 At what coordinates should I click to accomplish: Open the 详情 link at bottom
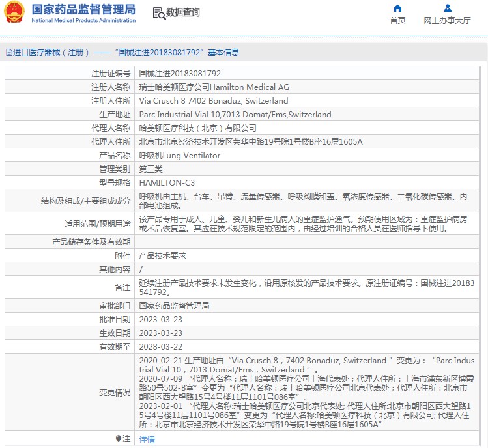tap(147, 440)
